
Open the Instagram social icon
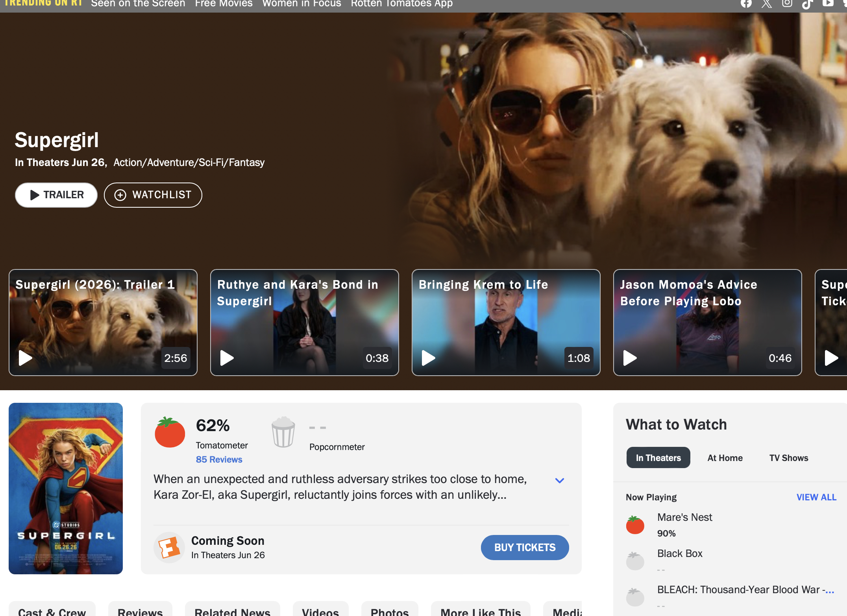coord(787,4)
